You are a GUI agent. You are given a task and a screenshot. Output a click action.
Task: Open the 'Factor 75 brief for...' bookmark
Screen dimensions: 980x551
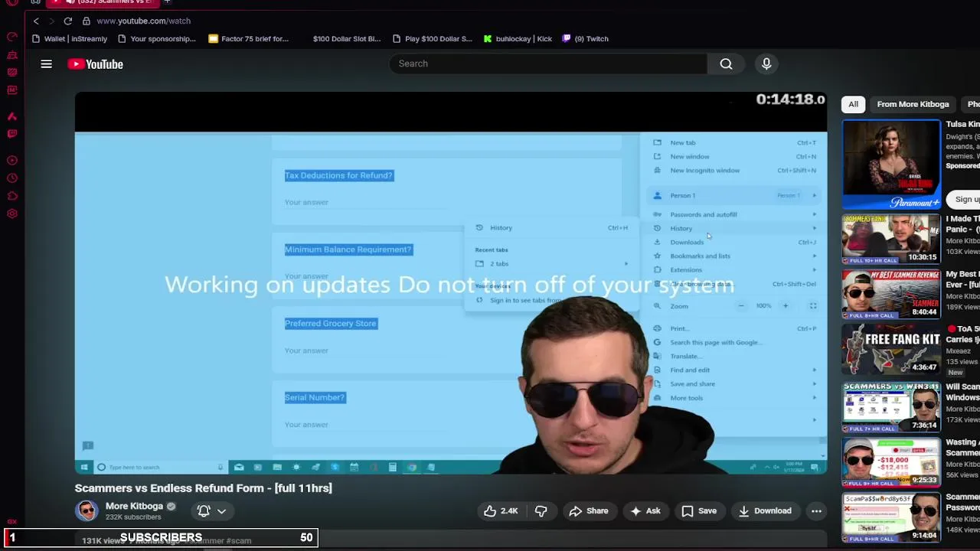[x=249, y=39]
